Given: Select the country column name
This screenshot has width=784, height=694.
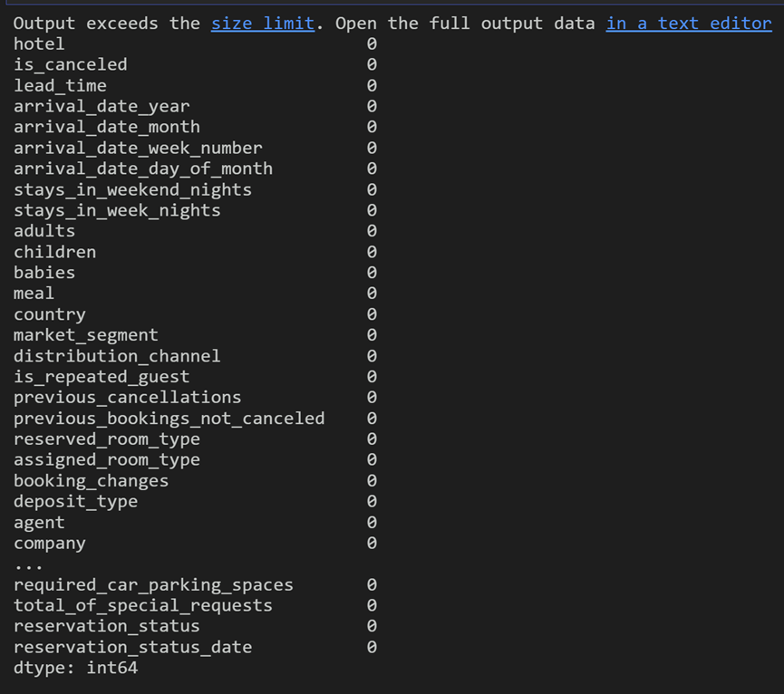Looking at the screenshot, I should pos(50,314).
